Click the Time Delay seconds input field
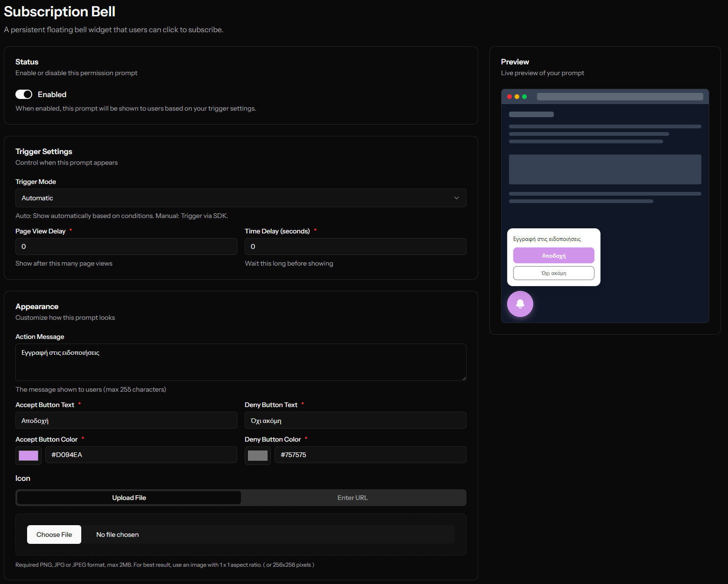 355,246
